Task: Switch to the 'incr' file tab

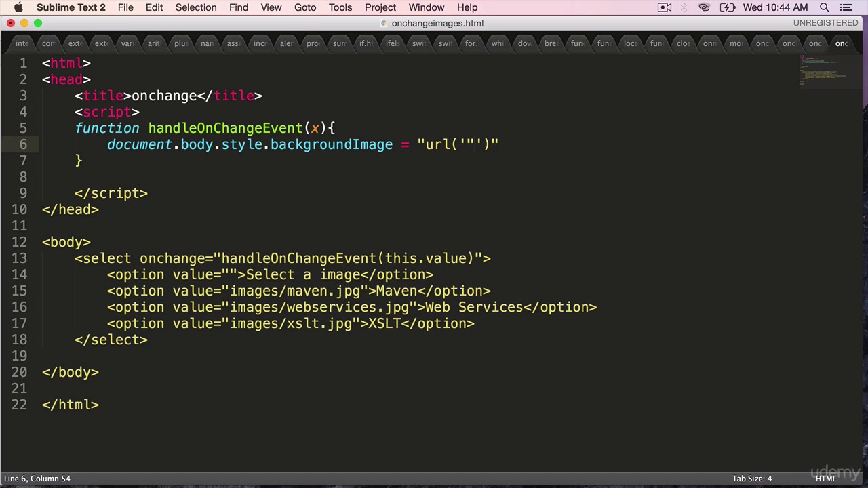Action: pyautogui.click(x=260, y=43)
